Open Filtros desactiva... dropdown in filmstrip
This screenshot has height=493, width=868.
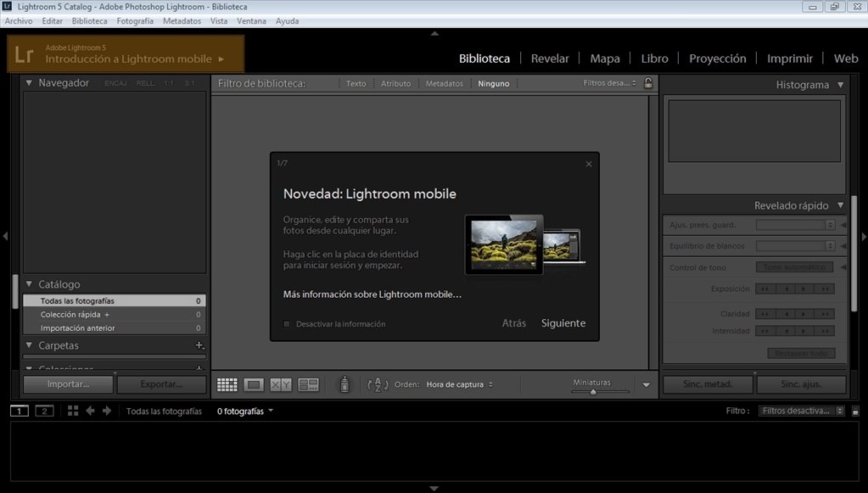click(802, 411)
